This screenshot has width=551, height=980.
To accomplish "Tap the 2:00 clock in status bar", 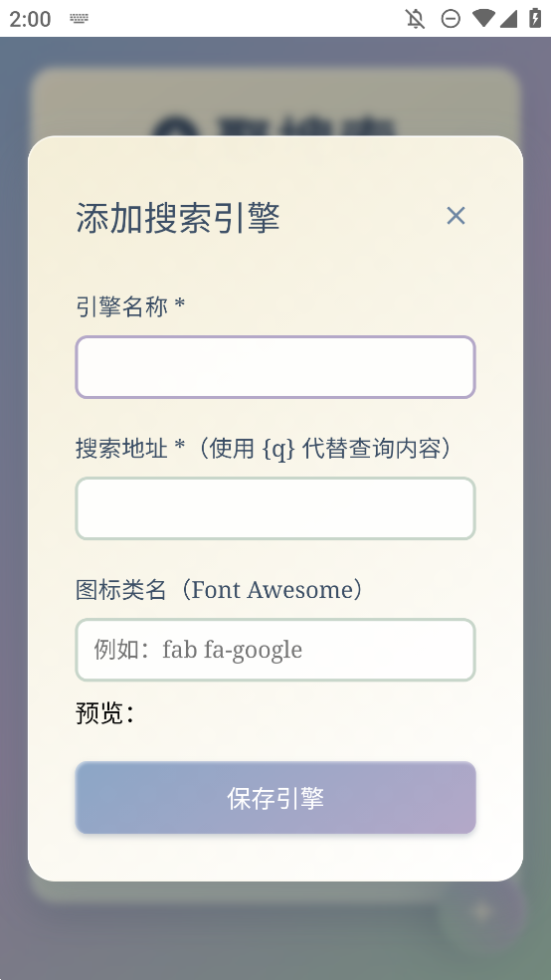I will pyautogui.click(x=30, y=19).
